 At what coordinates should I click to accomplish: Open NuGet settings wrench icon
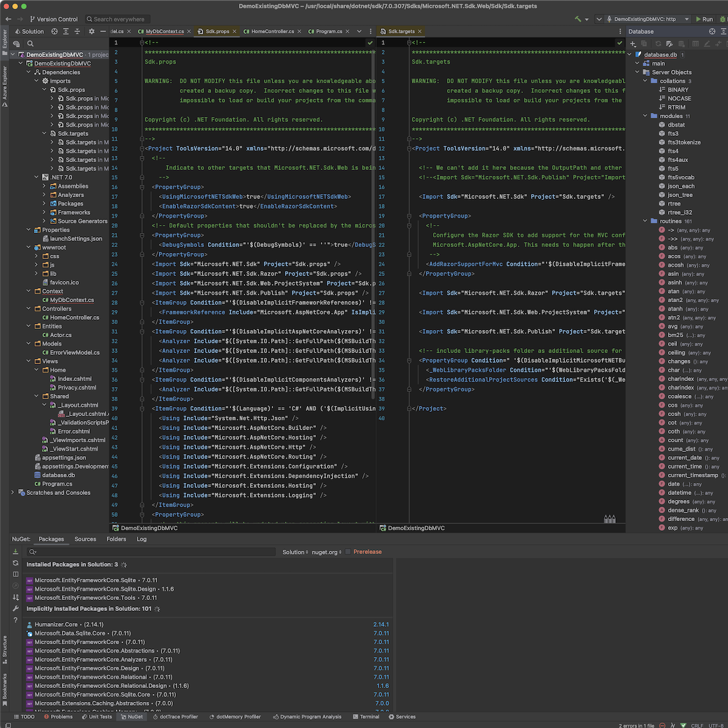16,608
